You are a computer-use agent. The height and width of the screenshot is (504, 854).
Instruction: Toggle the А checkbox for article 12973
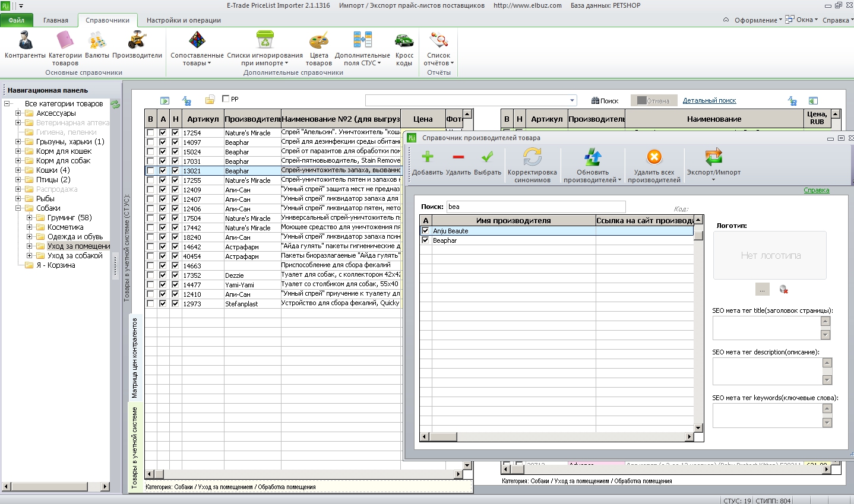163,304
